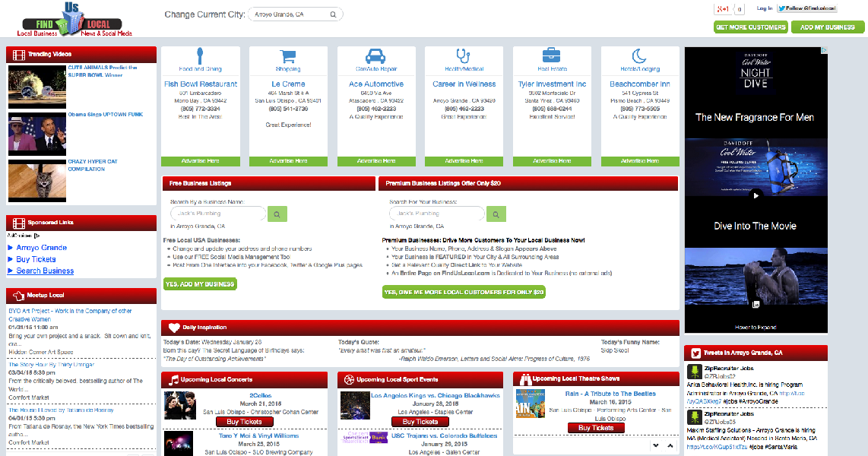The image size is (868, 456).
Task: Click the Google +1 button
Action: pyautogui.click(x=722, y=9)
